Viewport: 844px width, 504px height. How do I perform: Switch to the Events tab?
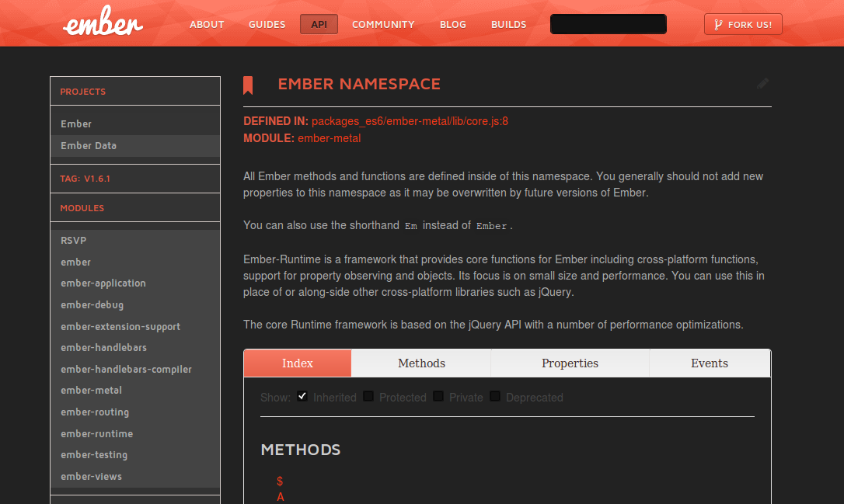click(x=710, y=363)
